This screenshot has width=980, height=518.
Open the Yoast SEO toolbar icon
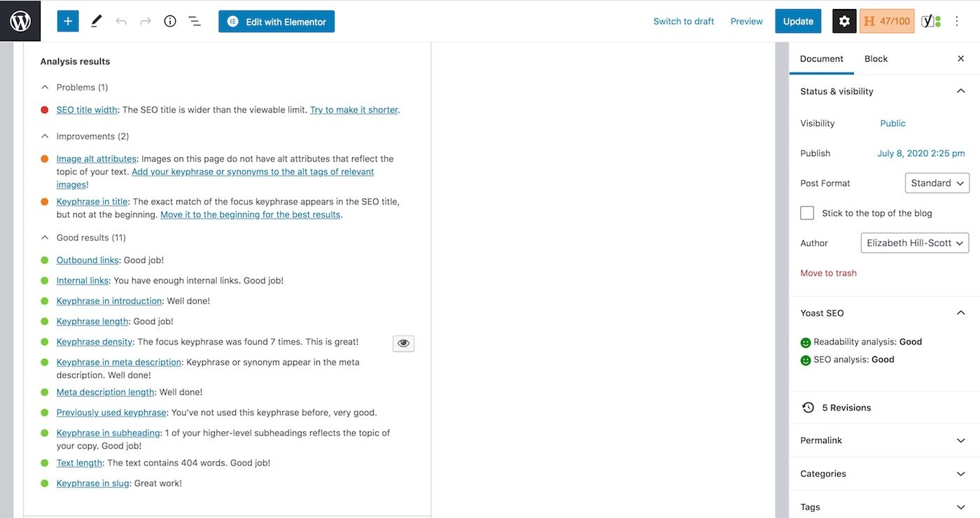[931, 21]
